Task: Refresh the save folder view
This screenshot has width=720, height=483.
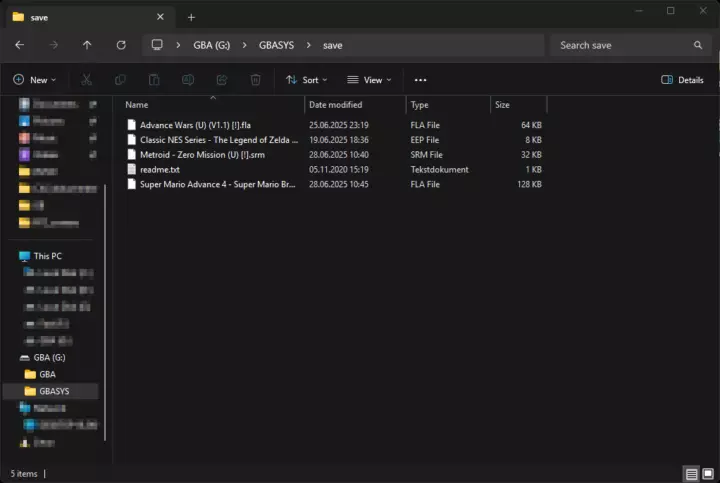Action: pyautogui.click(x=121, y=45)
